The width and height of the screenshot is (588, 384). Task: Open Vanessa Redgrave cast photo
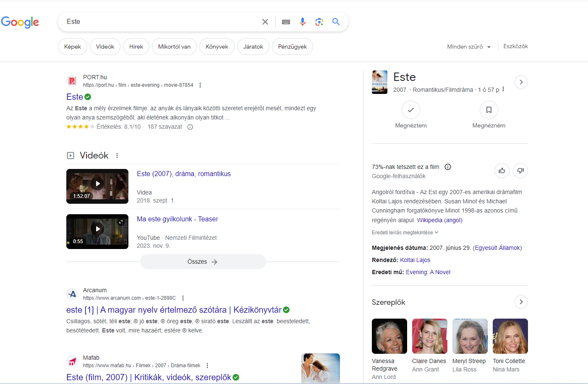point(389,336)
